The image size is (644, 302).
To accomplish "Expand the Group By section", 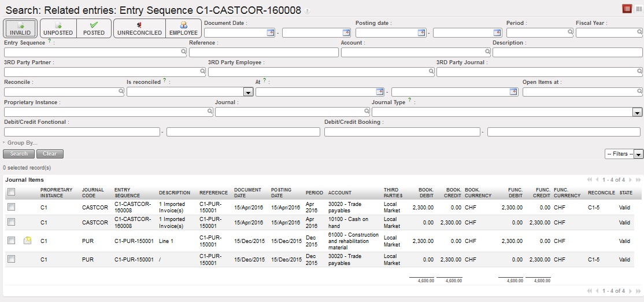I will [21, 142].
